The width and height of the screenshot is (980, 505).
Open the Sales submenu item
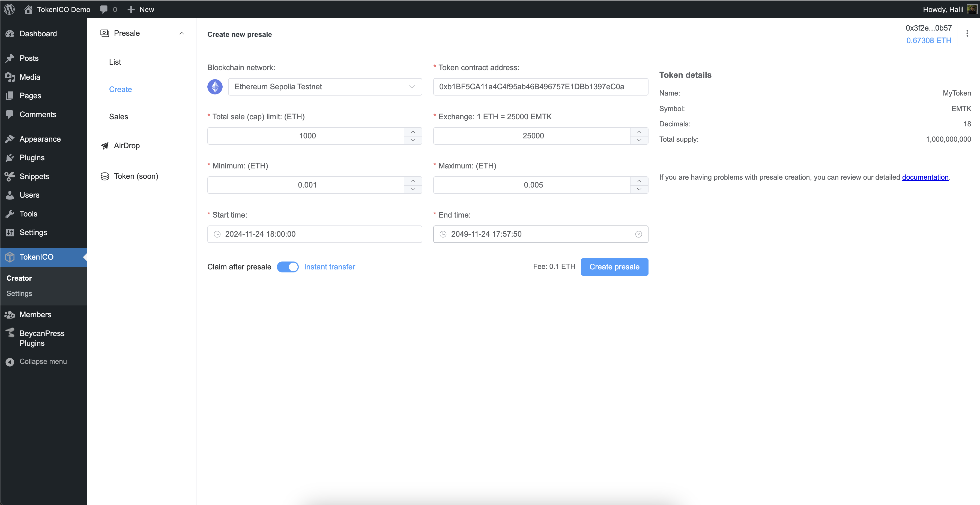tap(119, 117)
